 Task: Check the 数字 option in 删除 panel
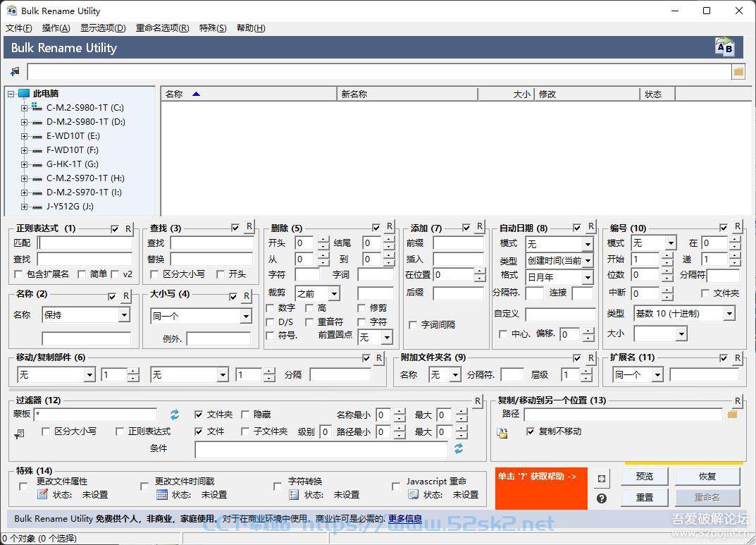coord(270,307)
